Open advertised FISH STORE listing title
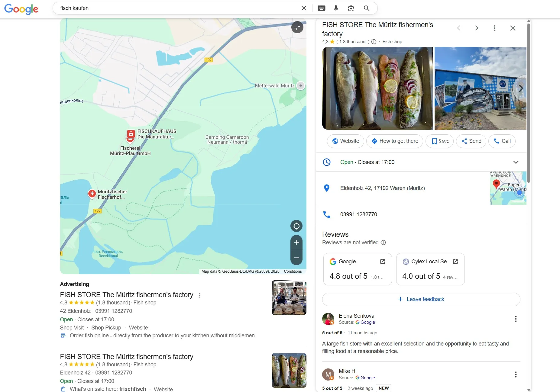The image size is (560, 392). (127, 295)
